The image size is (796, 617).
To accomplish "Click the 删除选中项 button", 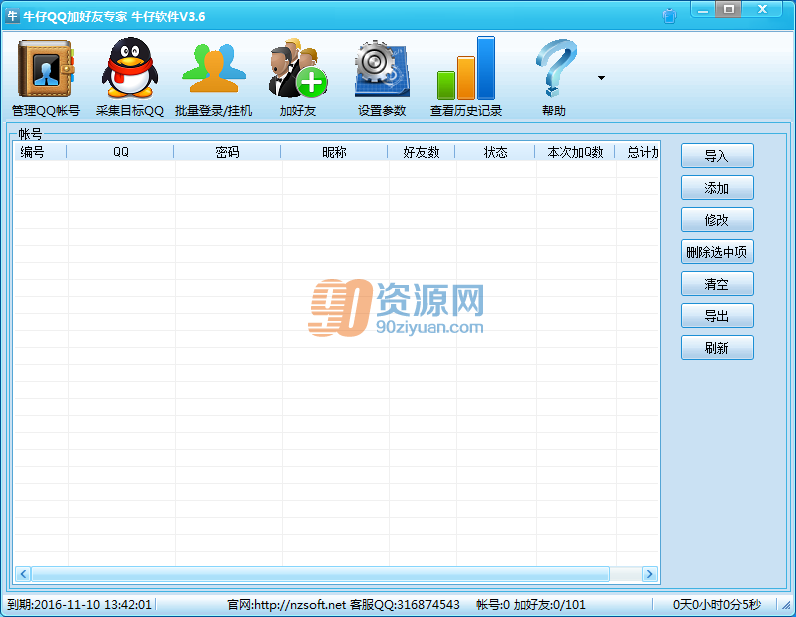I will 717,251.
